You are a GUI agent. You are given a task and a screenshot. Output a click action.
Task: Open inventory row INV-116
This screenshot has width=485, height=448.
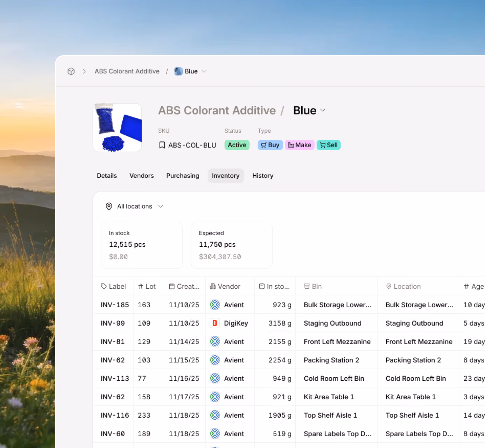(x=289, y=415)
